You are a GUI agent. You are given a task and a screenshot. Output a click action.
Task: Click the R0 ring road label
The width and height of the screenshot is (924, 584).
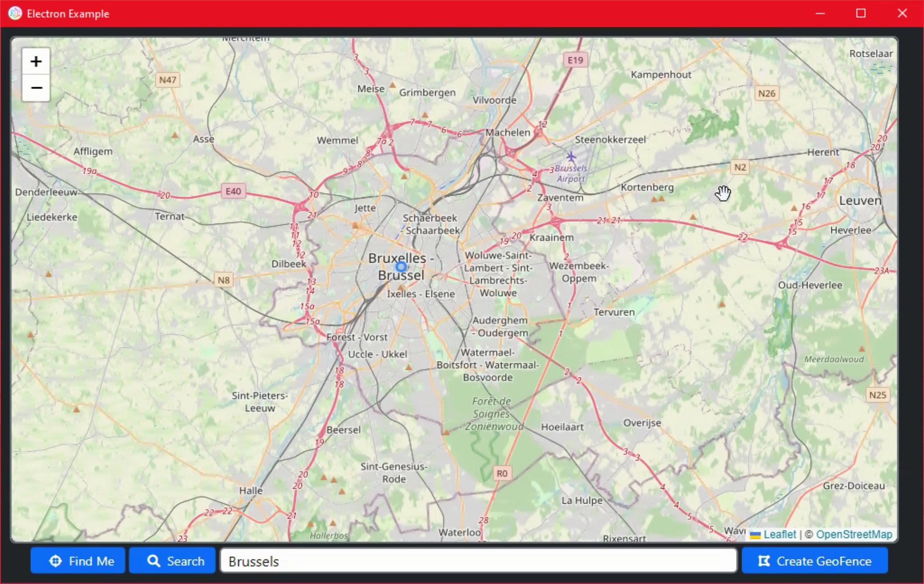point(502,473)
